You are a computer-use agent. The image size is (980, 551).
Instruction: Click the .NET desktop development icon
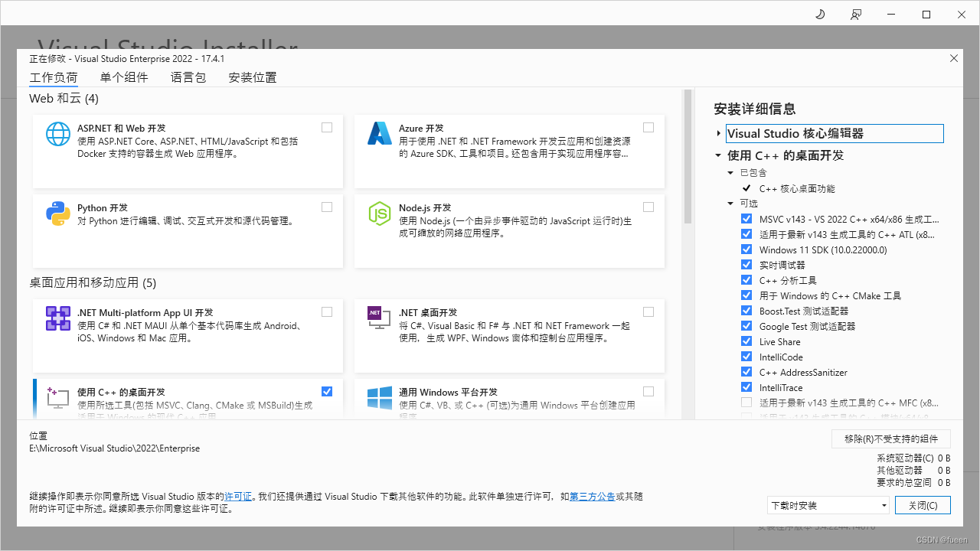pyautogui.click(x=380, y=318)
